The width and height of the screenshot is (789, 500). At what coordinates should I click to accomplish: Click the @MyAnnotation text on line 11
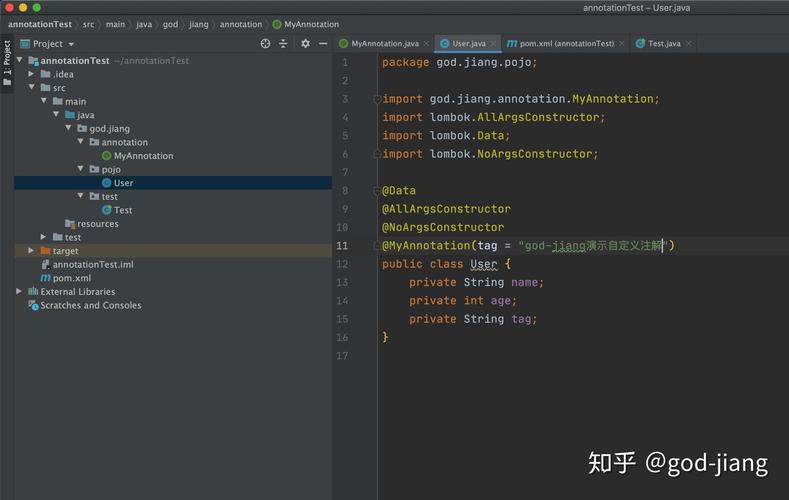click(426, 245)
